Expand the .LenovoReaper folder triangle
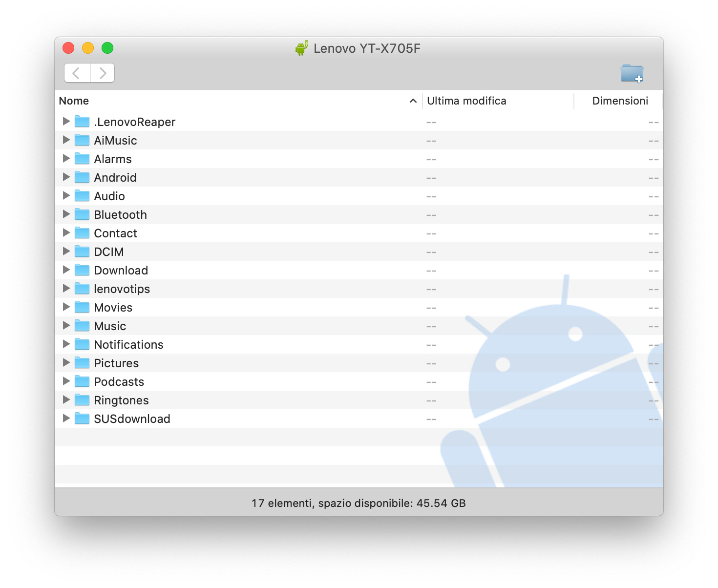 [66, 121]
